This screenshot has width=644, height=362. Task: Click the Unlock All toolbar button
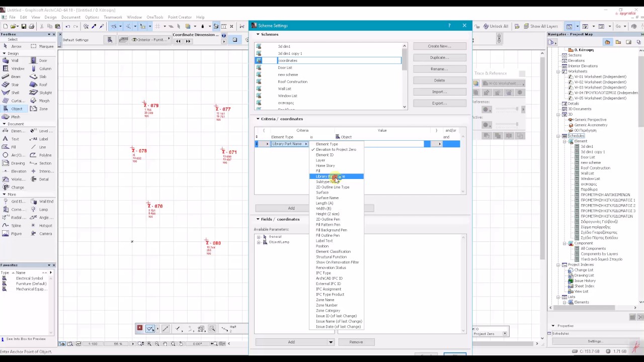tap(495, 26)
